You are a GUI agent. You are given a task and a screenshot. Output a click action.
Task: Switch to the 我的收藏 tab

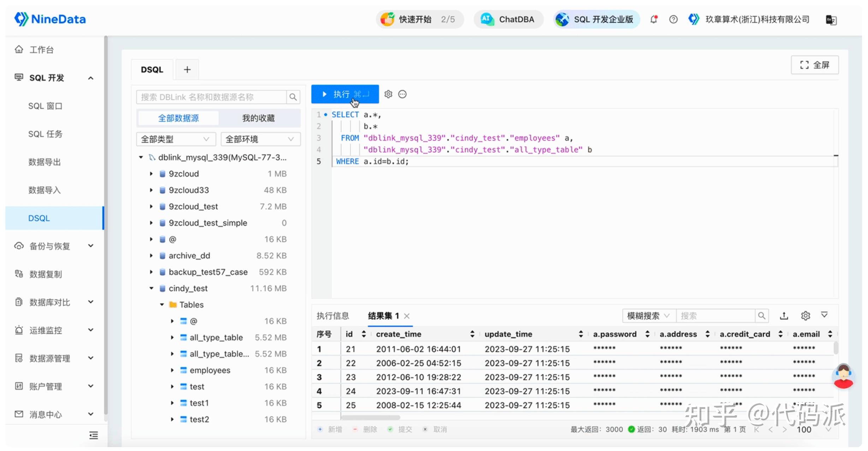pyautogui.click(x=258, y=118)
